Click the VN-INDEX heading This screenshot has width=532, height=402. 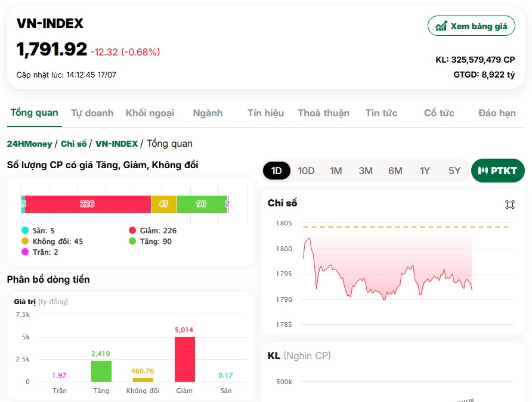pos(50,23)
